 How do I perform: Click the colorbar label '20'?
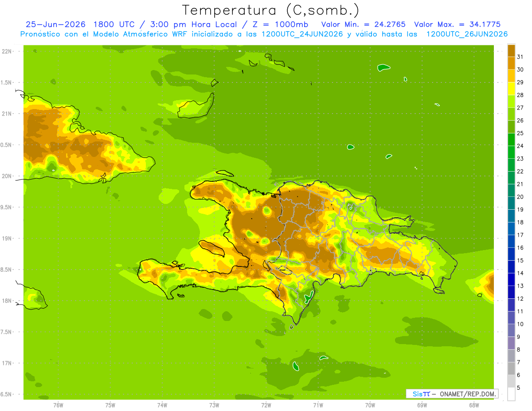pos(520,197)
